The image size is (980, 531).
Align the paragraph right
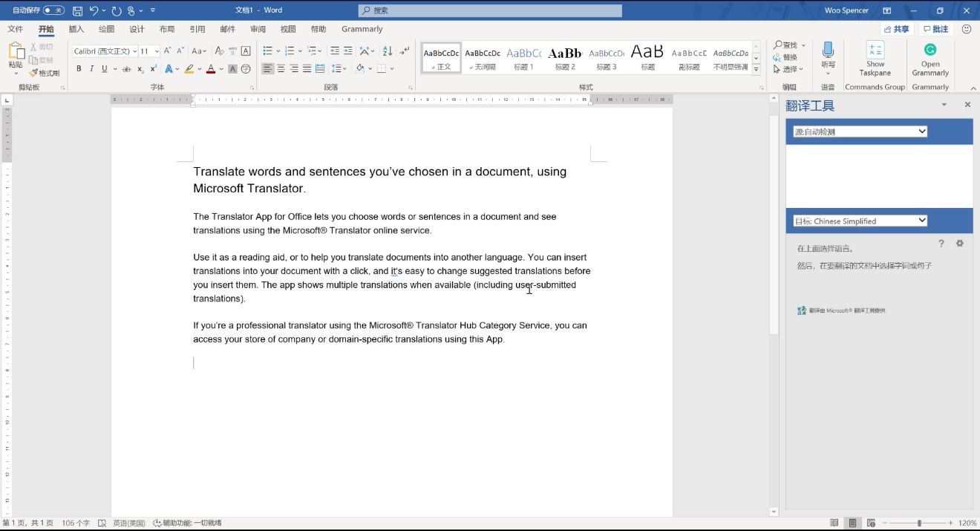(294, 69)
